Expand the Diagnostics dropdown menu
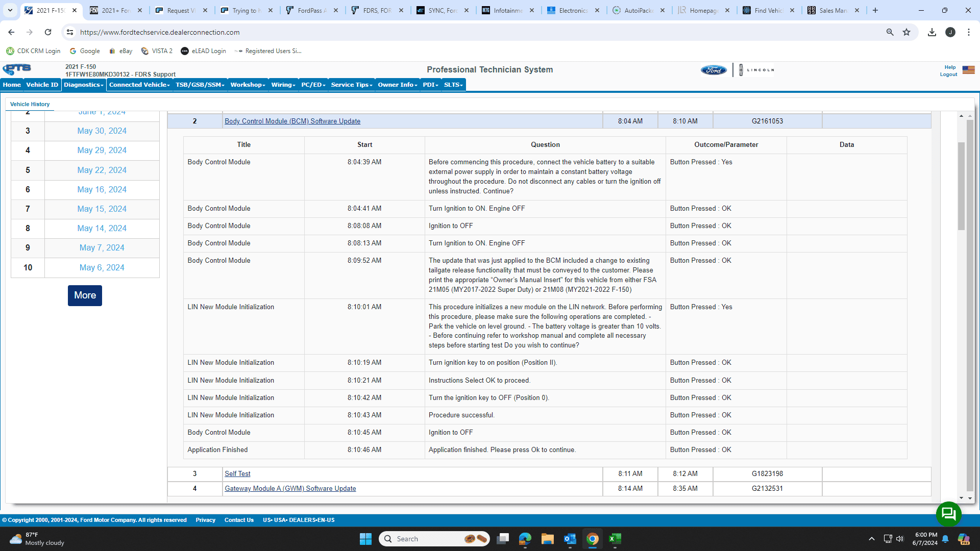The image size is (980, 551). click(x=84, y=85)
